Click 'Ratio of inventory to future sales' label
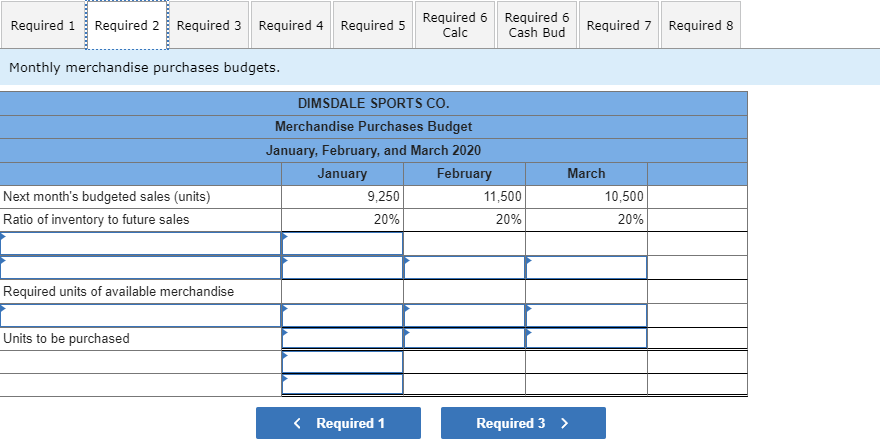The image size is (884, 444). tap(96, 220)
